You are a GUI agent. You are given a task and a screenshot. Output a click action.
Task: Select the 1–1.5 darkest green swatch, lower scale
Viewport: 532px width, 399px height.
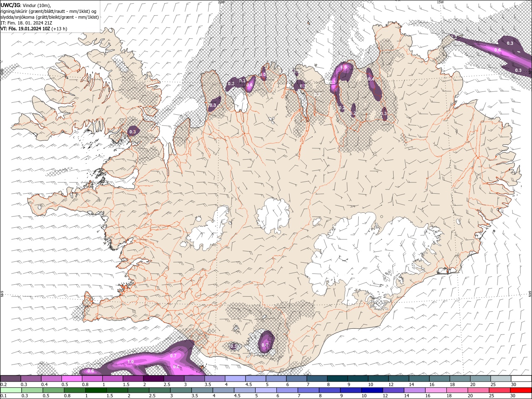click(x=96, y=390)
